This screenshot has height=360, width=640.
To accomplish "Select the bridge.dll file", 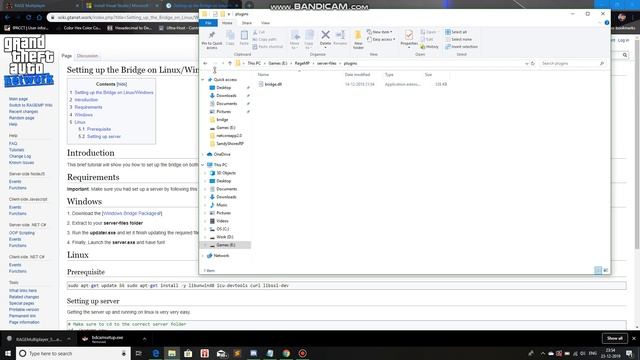I will pyautogui.click(x=273, y=84).
